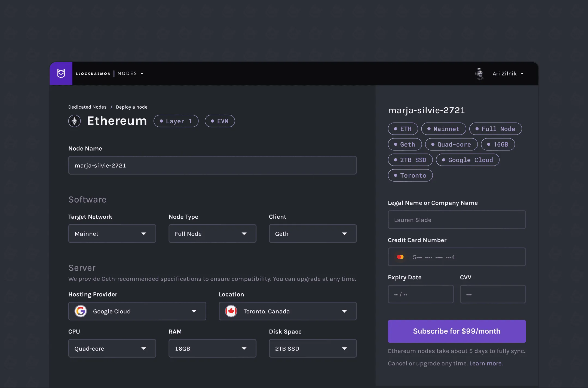Click the Mastercard icon in the credit card field

(400, 257)
